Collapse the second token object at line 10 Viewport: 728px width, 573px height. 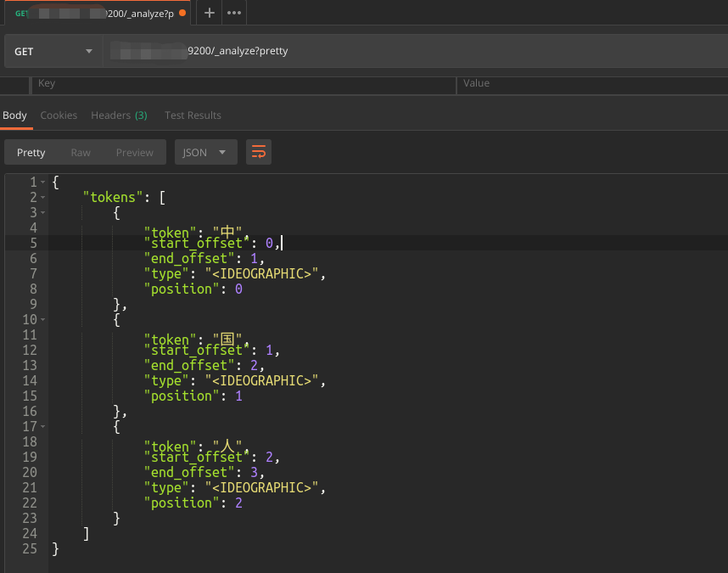[x=43, y=319]
